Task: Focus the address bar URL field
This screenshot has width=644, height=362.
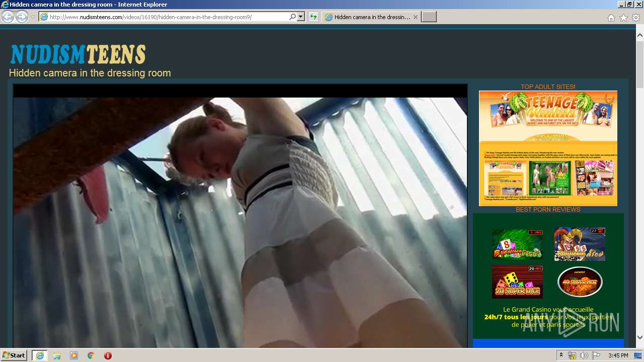Action: pos(168,17)
